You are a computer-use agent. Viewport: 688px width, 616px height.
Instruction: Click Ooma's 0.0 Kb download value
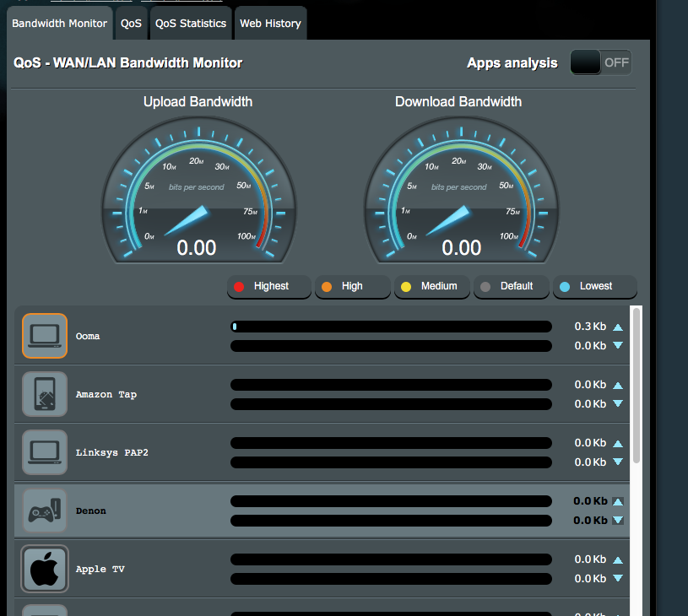point(590,346)
